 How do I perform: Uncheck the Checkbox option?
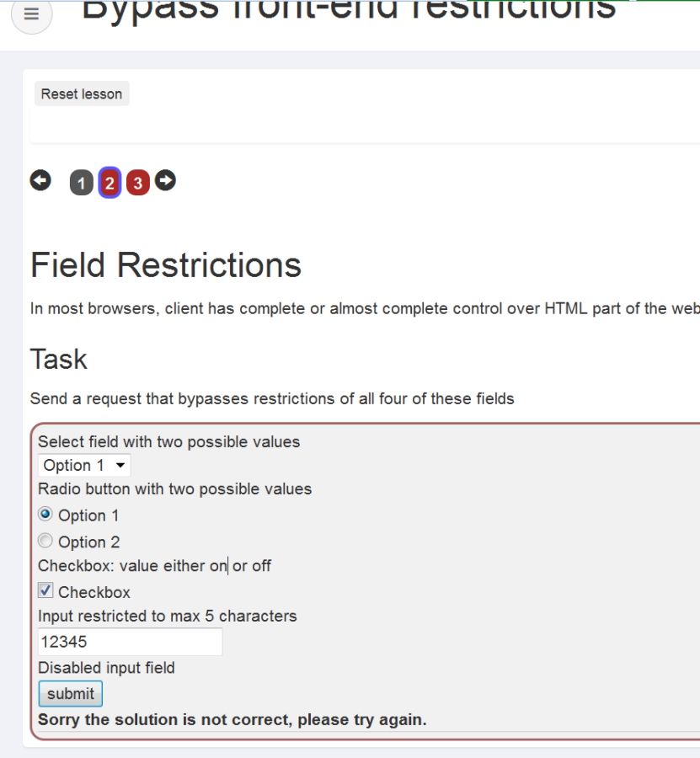click(x=45, y=591)
